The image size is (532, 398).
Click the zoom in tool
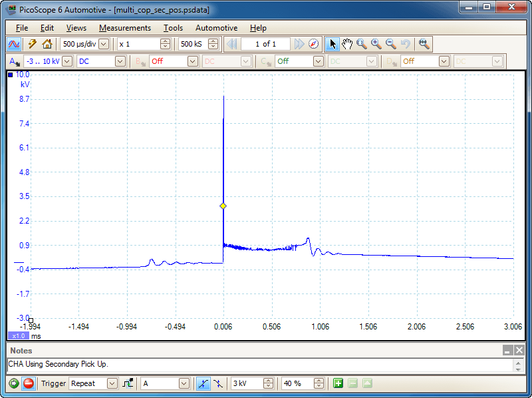tap(376, 44)
